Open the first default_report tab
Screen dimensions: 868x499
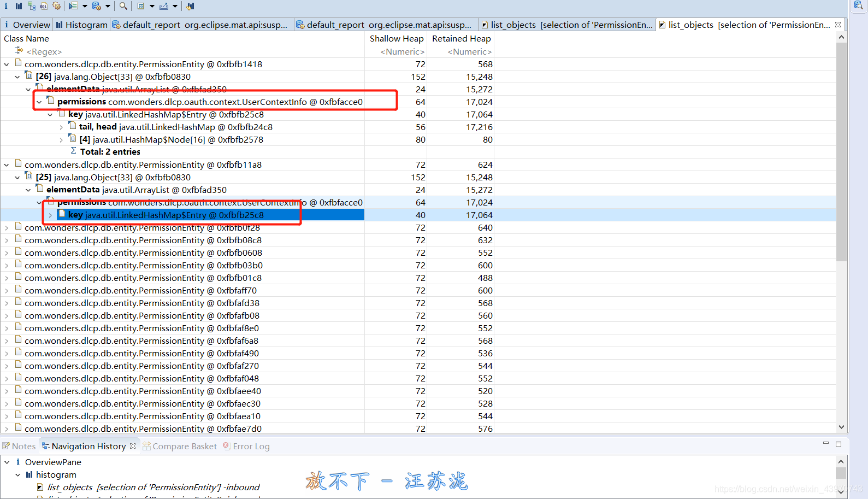pyautogui.click(x=200, y=25)
